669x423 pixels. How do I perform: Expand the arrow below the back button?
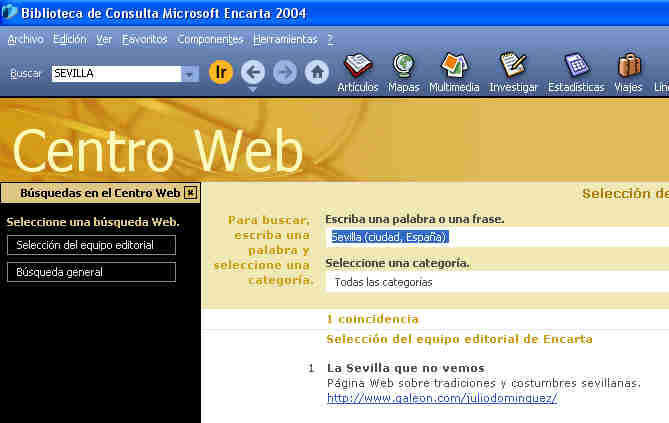tap(253, 90)
